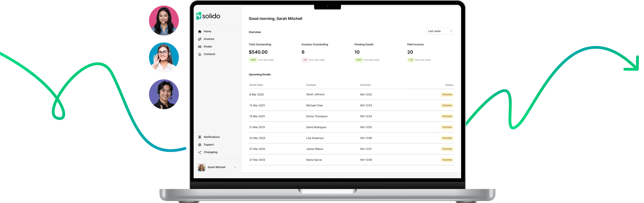Click Sarah Mitchell's profile avatar in sidebar
The width and height of the screenshot is (644, 203).
pyautogui.click(x=201, y=167)
